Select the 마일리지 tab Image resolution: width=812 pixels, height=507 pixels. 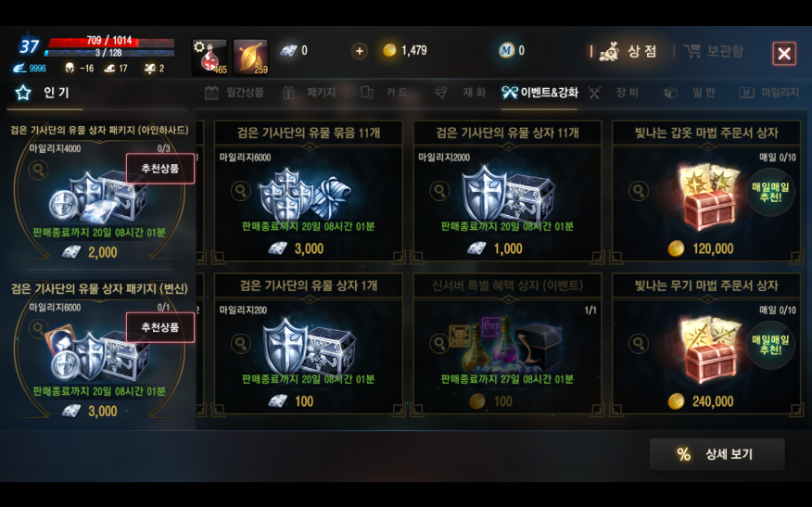click(x=769, y=93)
